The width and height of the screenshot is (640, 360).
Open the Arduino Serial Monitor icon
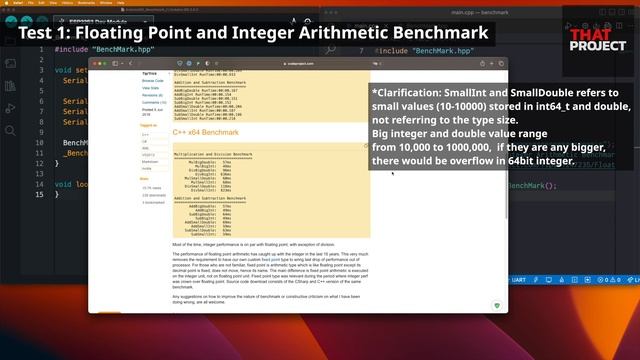pyautogui.click(x=308, y=21)
